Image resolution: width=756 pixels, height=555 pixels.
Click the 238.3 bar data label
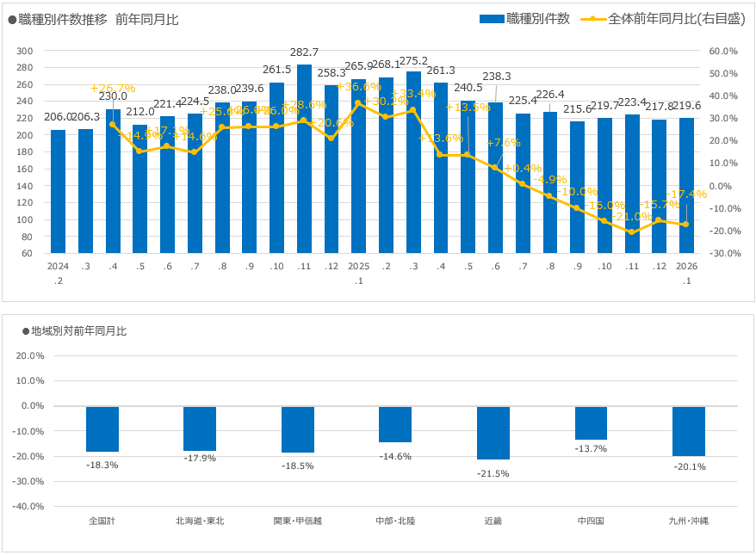(495, 76)
